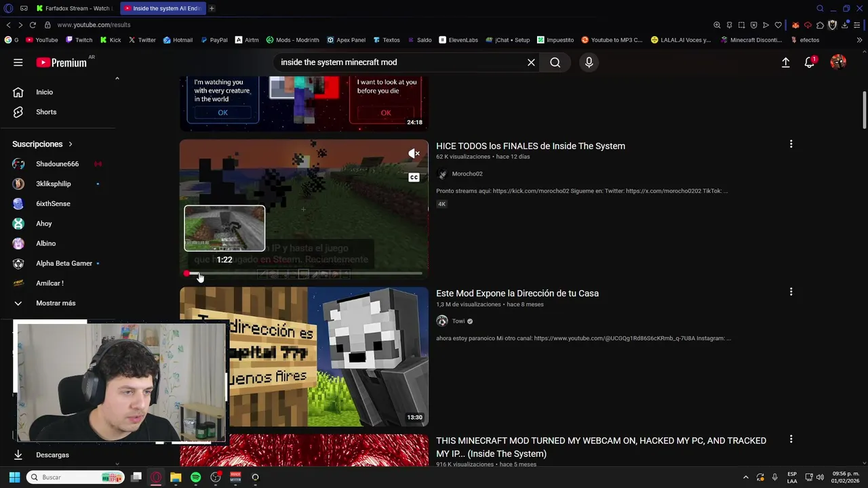This screenshot has height=488, width=868.
Task: Toggle captions on the video preview
Action: coord(414,178)
